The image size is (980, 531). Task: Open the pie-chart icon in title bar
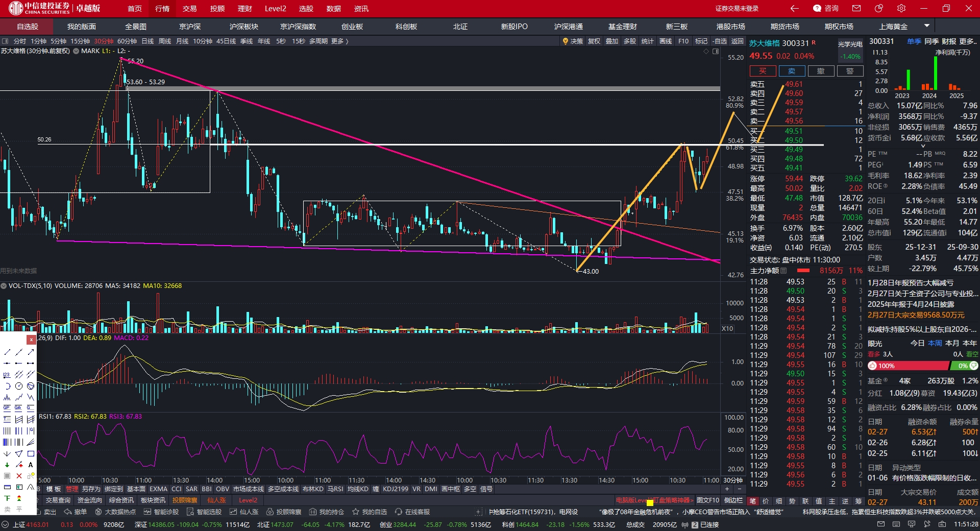click(x=879, y=8)
